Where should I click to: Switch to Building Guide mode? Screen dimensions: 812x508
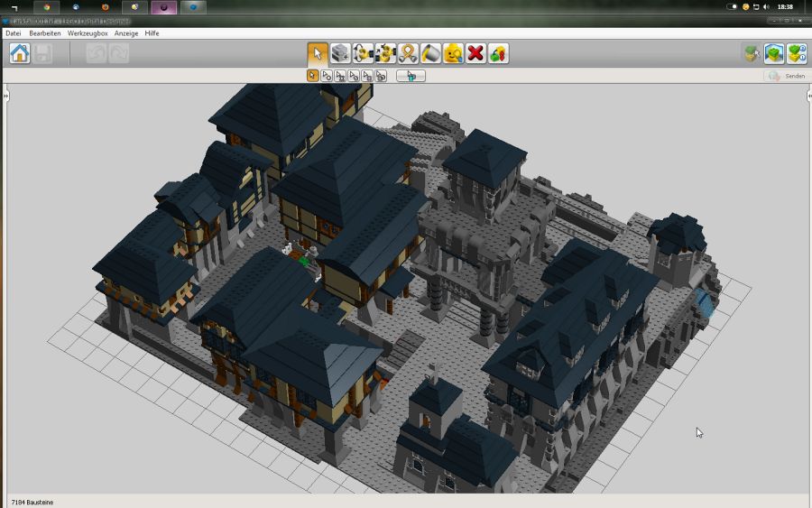796,53
